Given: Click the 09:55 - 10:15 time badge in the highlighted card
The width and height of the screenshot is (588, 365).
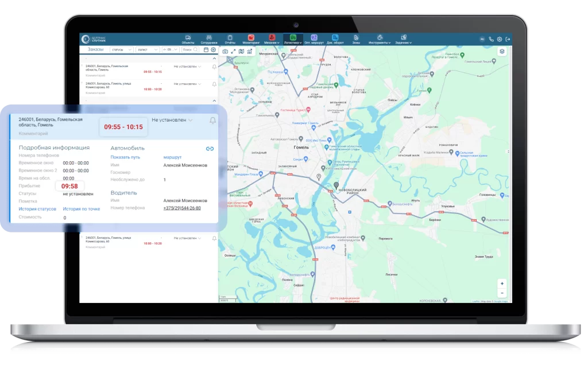Looking at the screenshot, I should click(x=123, y=127).
